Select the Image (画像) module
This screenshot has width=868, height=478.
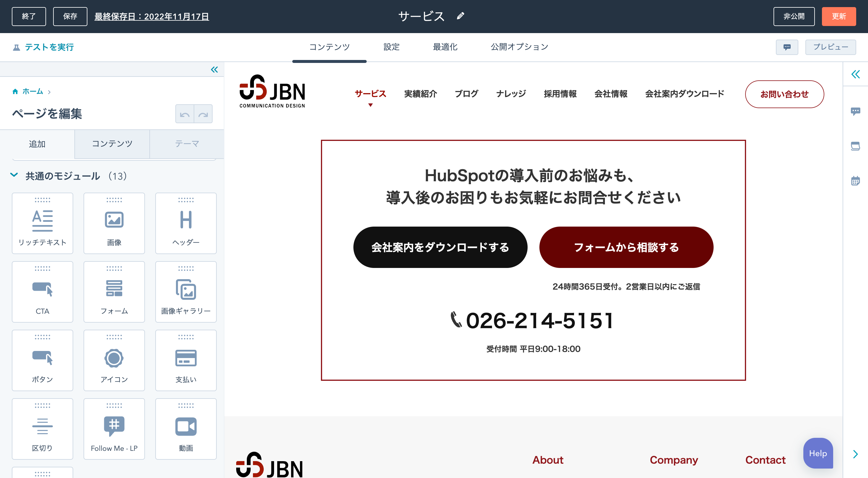pos(114,223)
